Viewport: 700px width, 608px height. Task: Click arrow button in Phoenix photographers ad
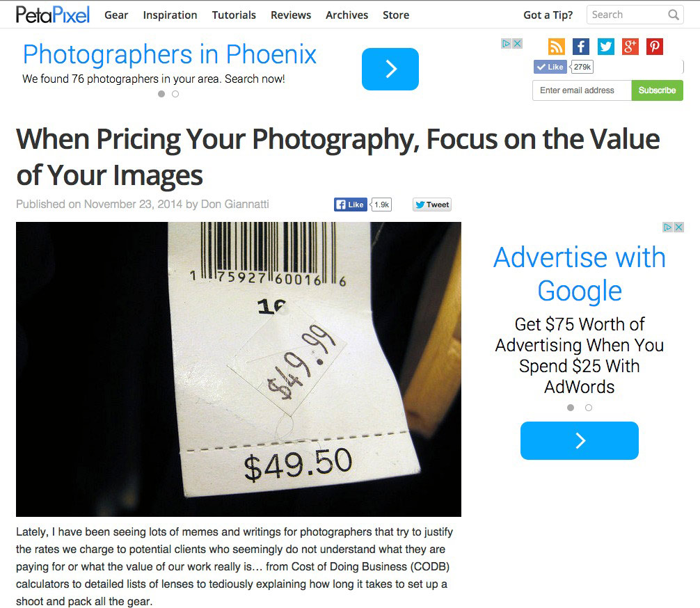(x=390, y=69)
